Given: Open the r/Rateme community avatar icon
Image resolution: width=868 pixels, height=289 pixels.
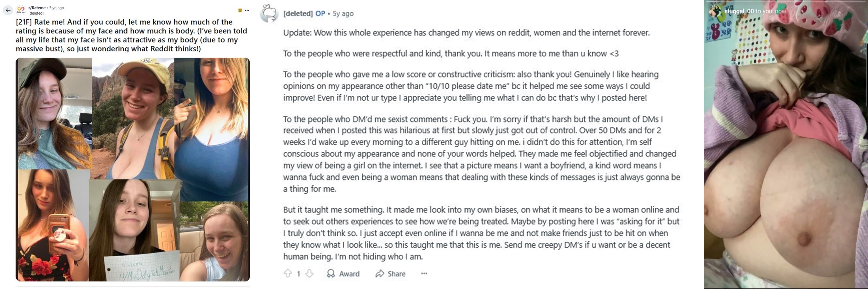Looking at the screenshot, I should tap(21, 10).
